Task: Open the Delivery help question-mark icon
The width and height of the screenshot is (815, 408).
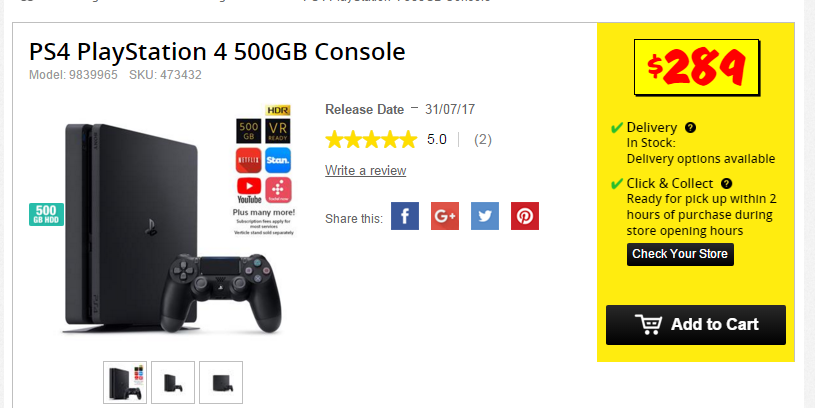Action: pos(690,127)
